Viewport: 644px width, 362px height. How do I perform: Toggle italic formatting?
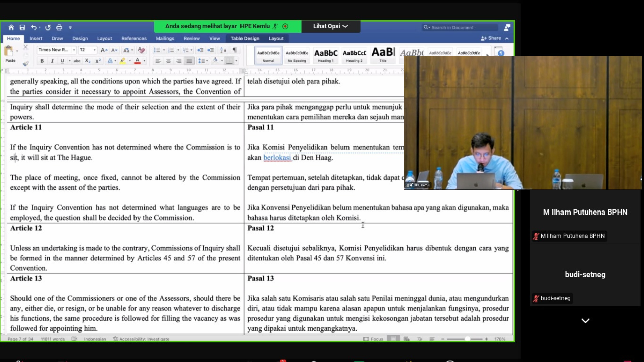[x=52, y=61]
